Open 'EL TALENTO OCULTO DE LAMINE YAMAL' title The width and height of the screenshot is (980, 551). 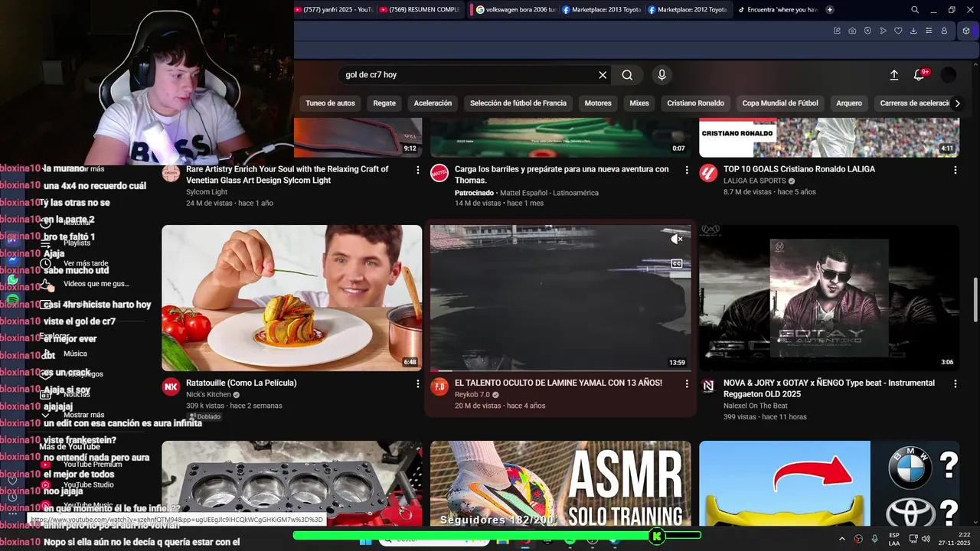click(x=558, y=383)
